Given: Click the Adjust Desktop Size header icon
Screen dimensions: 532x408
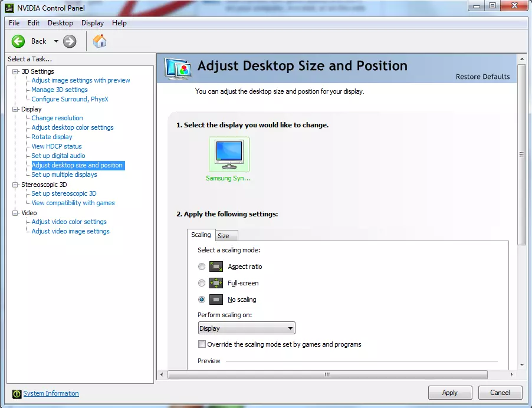Looking at the screenshot, I should 178,68.
